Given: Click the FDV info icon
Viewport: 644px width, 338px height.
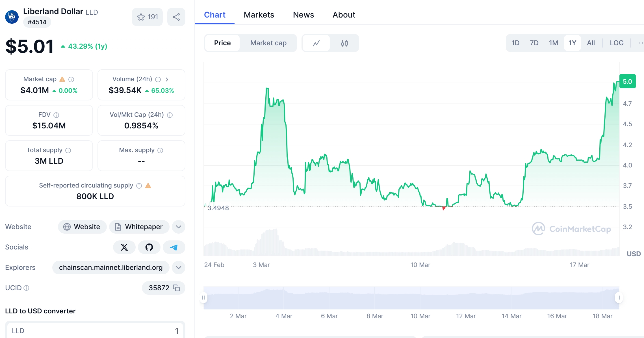Looking at the screenshot, I should click(56, 115).
